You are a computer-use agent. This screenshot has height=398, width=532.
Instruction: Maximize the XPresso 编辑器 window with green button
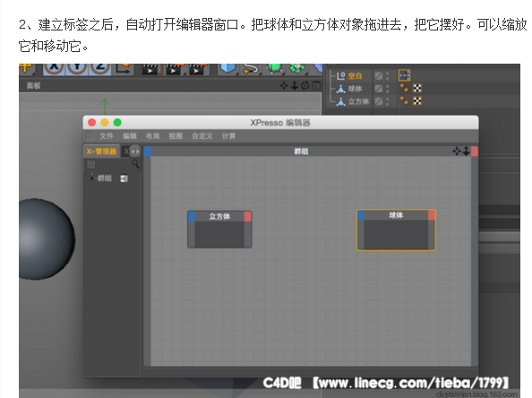point(117,123)
